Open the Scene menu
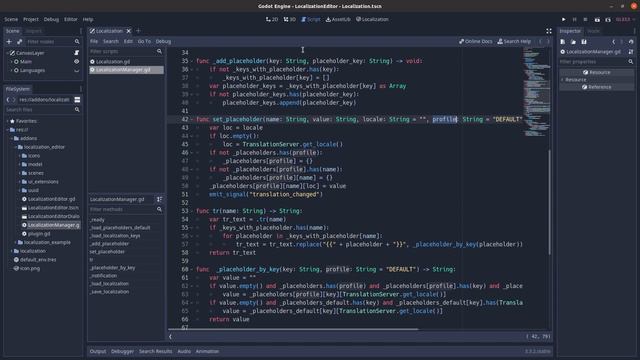 click(x=11, y=19)
